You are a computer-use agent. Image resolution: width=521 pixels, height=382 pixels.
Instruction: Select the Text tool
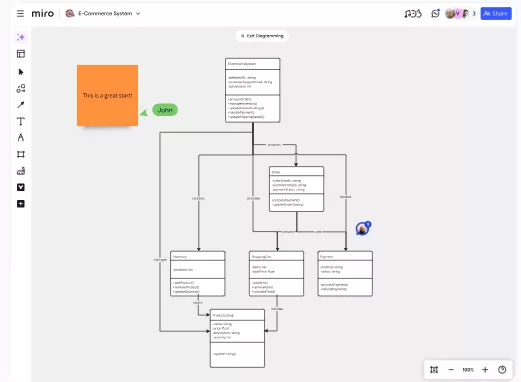[21, 121]
